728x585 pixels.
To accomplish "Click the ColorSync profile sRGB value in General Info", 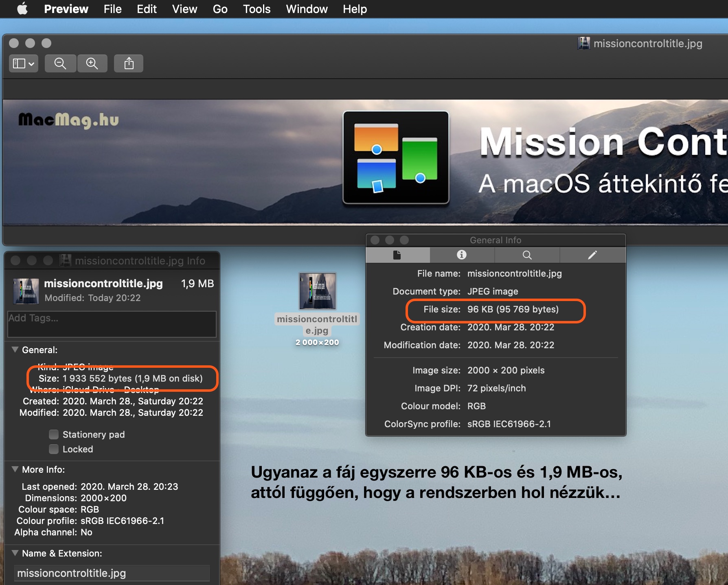I will click(x=509, y=424).
